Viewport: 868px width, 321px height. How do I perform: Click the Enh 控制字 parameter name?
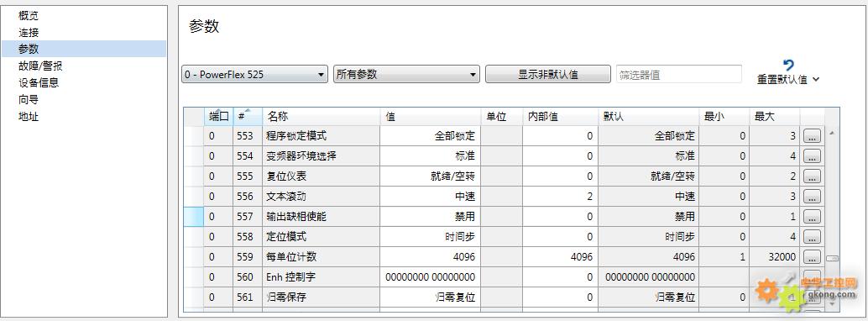291,277
